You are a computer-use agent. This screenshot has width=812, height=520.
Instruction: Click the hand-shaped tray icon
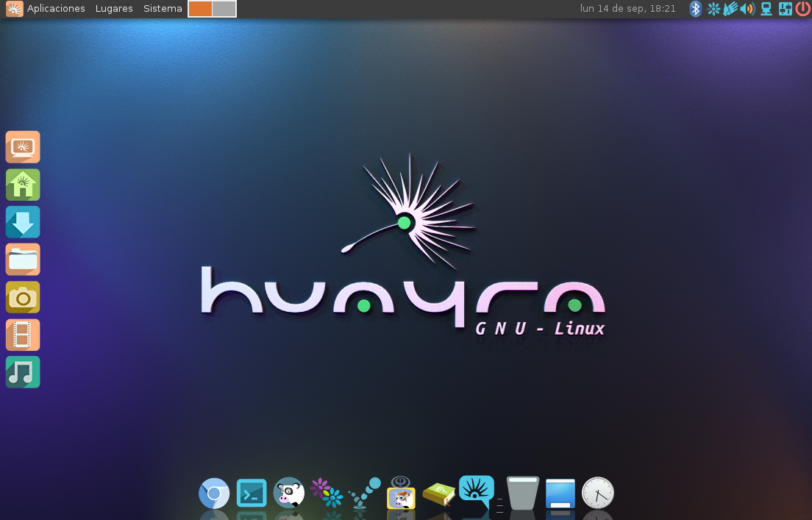point(730,9)
